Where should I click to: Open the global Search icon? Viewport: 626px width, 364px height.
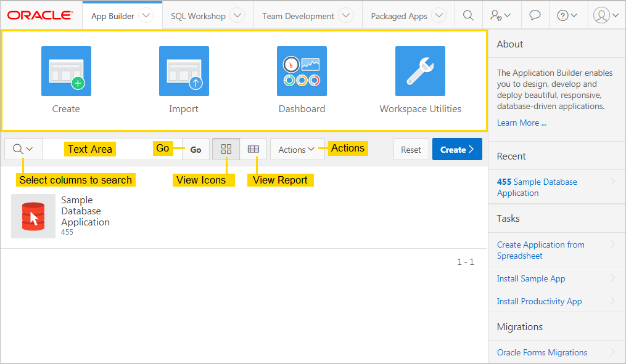(468, 15)
